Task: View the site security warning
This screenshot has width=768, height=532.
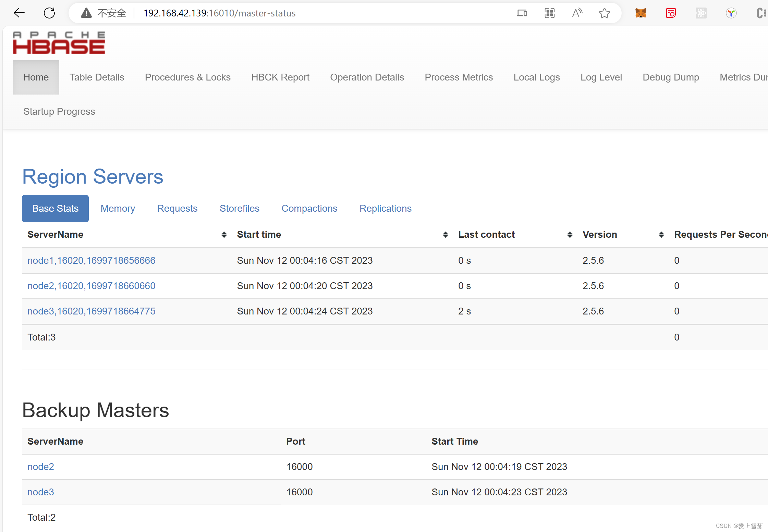Action: click(x=85, y=13)
